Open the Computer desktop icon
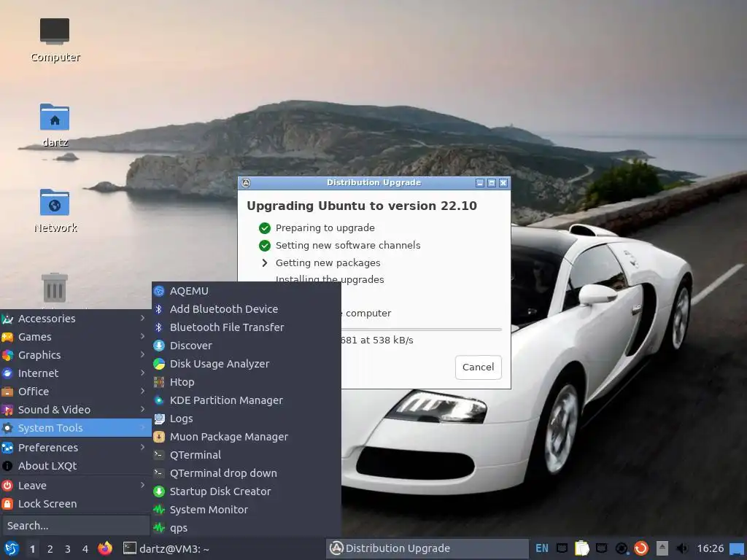 (55, 40)
